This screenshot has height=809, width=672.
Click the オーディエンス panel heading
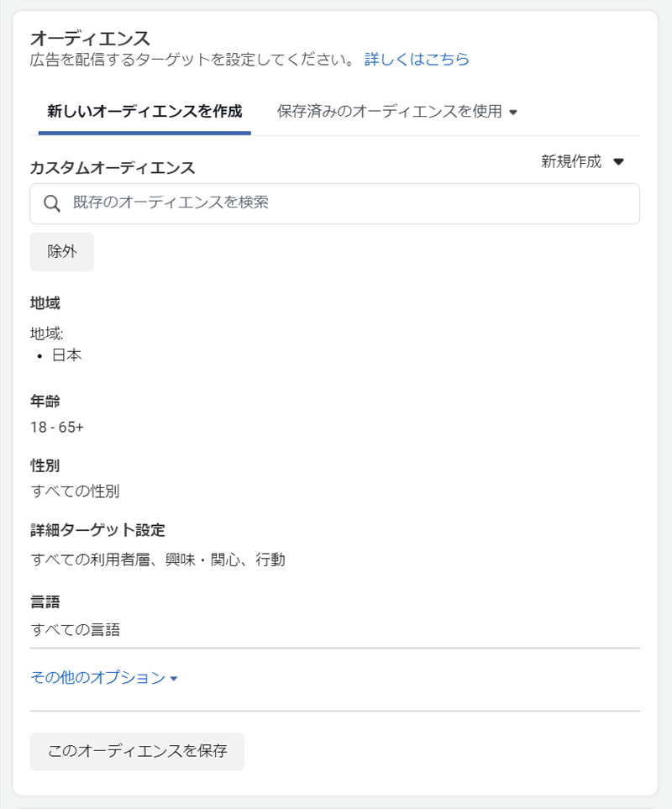point(90,38)
